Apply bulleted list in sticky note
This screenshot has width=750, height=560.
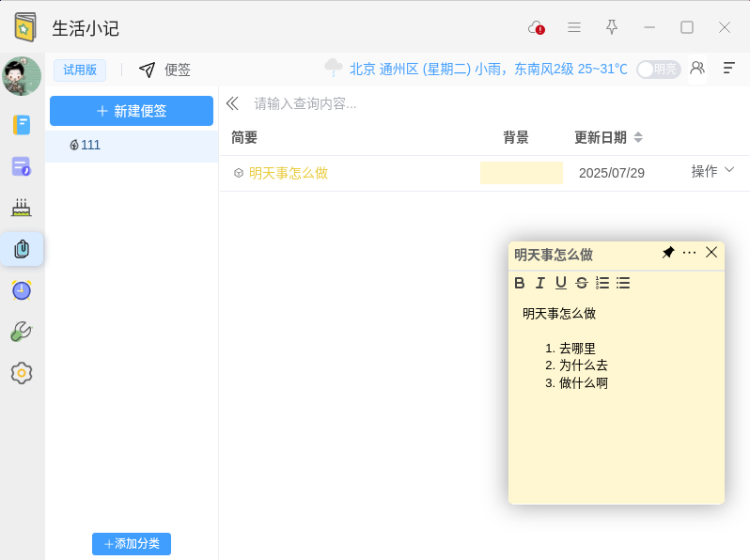coord(623,283)
